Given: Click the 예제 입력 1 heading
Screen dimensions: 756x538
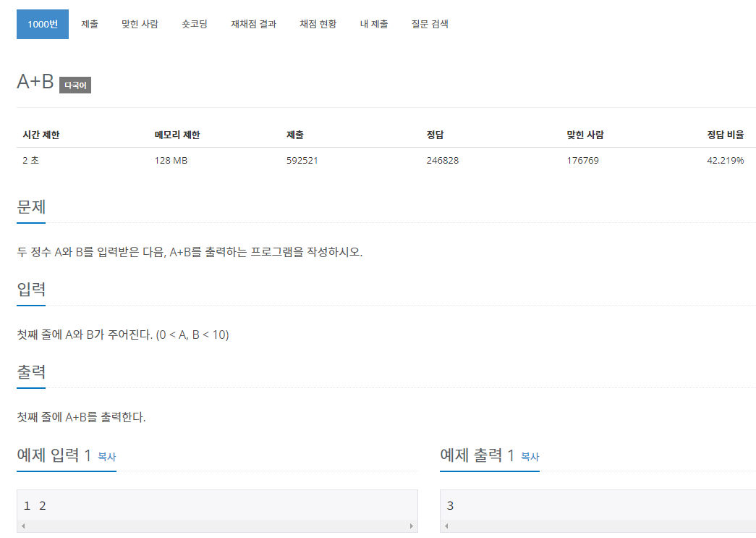Looking at the screenshot, I should 54,455.
